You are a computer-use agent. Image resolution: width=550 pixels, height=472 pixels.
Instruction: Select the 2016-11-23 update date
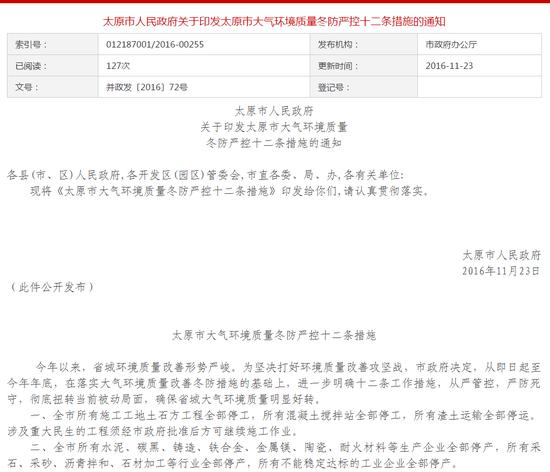click(449, 66)
